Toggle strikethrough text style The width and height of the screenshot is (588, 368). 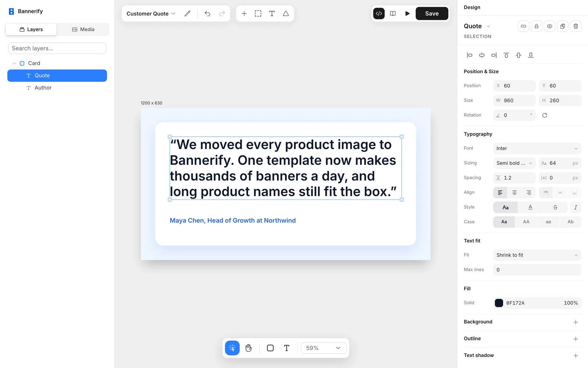555,207
